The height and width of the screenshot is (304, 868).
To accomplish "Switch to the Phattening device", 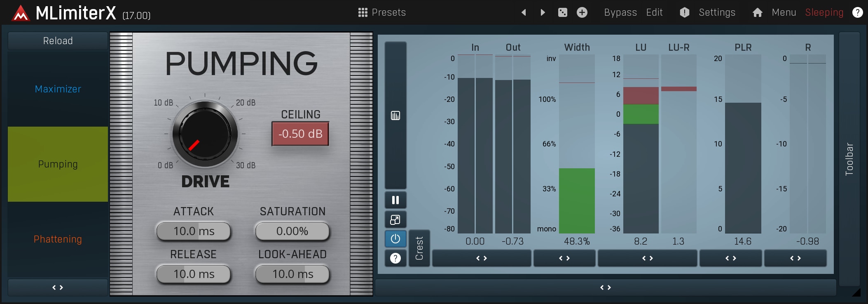I will point(58,239).
